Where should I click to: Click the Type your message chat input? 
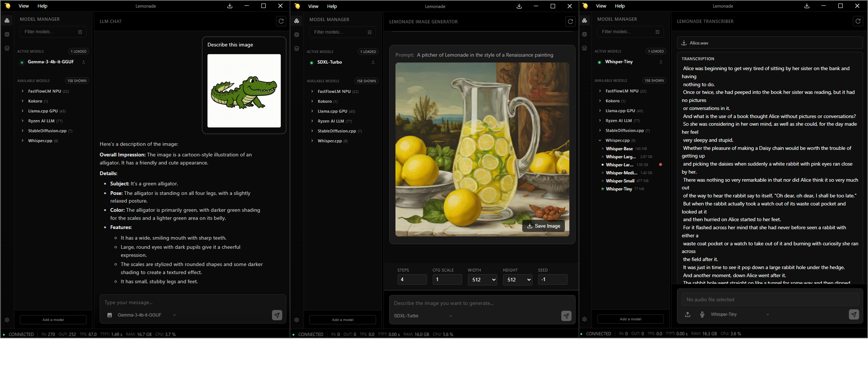click(x=193, y=303)
